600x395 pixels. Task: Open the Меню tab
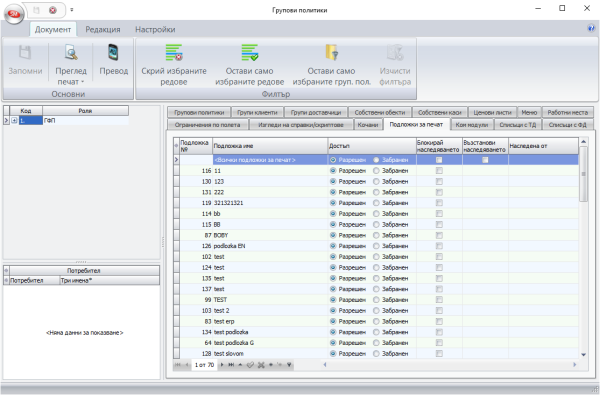tap(529, 113)
